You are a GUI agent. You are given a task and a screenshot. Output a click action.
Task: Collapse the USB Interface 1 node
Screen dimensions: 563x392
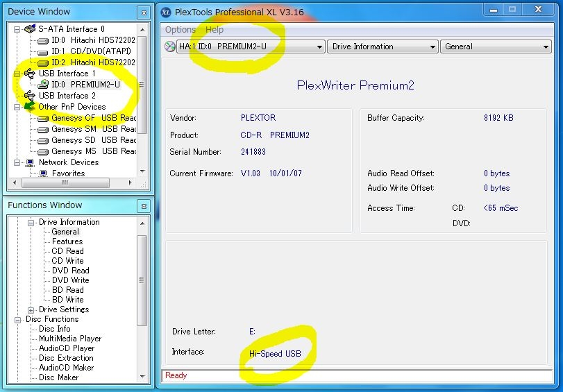point(17,74)
